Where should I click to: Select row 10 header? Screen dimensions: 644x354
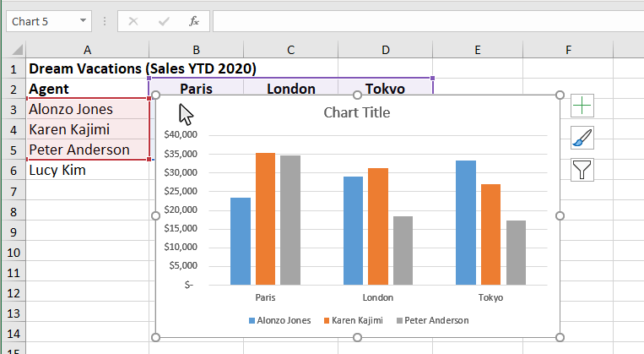[14, 252]
